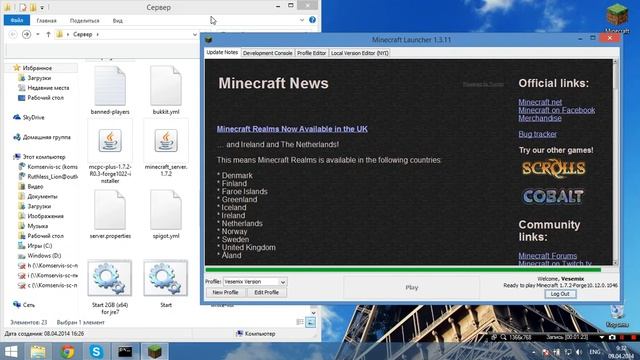
Task: Open Local Version Editor (NYI) tab
Action: point(360,53)
